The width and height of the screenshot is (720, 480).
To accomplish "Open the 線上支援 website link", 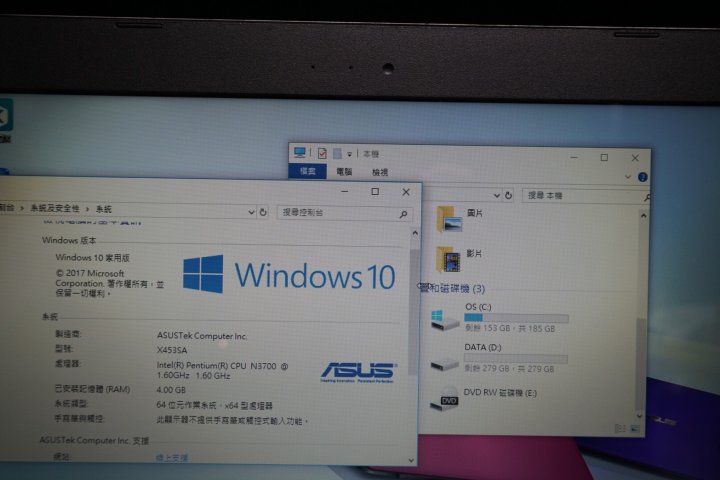I will [x=172, y=457].
